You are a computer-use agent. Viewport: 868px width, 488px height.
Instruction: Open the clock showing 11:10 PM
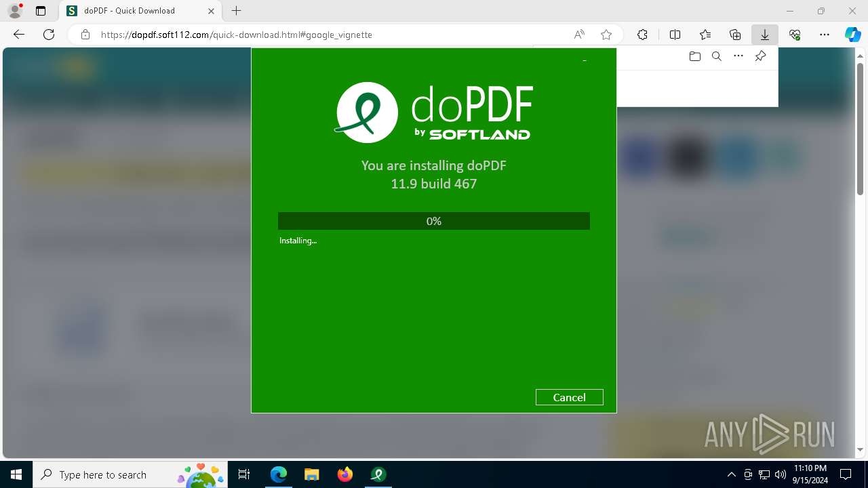coord(810,474)
